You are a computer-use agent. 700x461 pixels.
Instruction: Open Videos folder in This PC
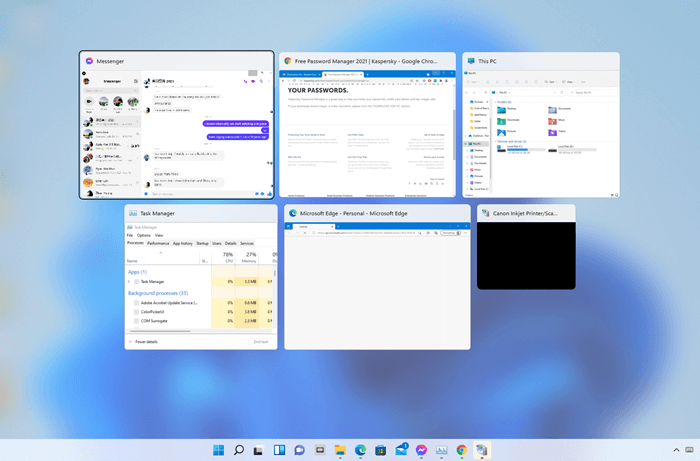(x=557, y=132)
